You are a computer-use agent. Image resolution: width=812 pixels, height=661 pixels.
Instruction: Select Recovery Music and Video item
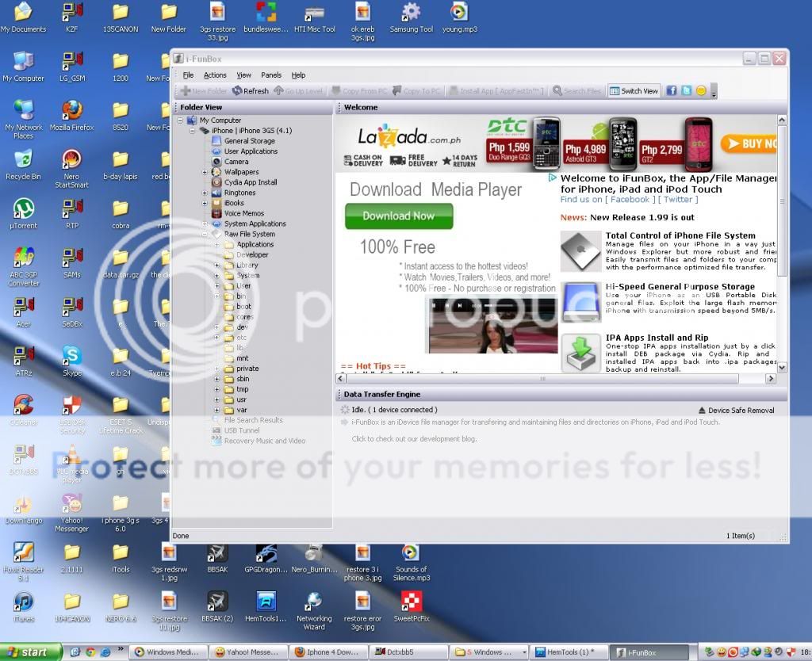[265, 441]
